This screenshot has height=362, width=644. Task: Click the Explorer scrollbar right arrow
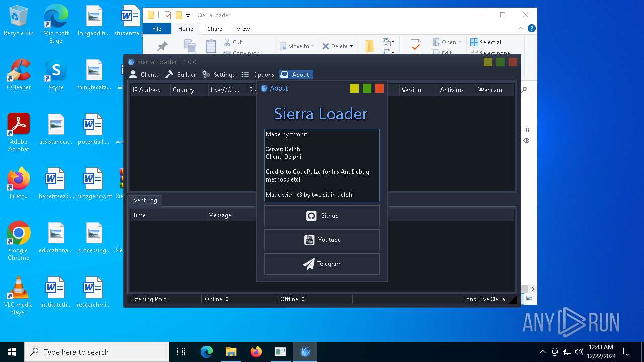click(533, 289)
